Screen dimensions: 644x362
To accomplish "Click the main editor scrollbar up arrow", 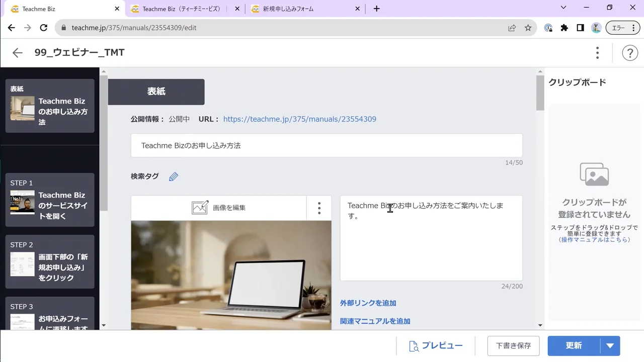I will pos(540,71).
